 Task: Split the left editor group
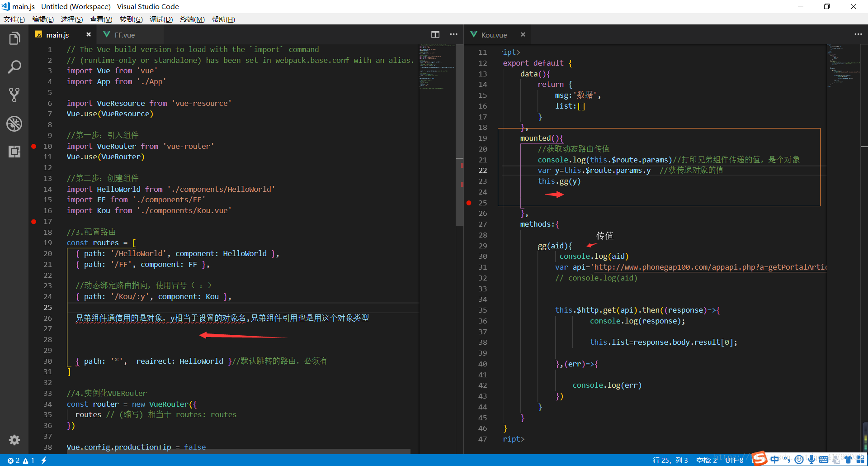click(435, 34)
